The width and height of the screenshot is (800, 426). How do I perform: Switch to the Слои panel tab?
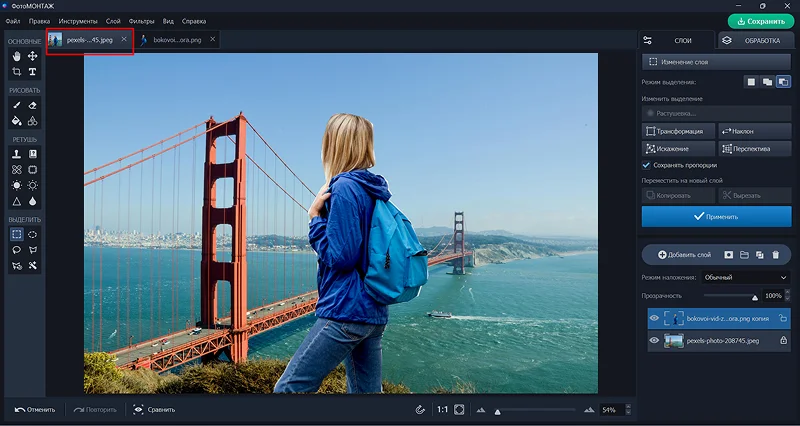(x=677, y=40)
